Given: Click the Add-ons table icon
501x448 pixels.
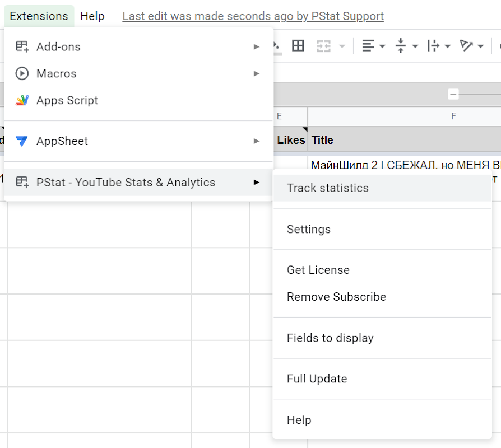Looking at the screenshot, I should tap(22, 46).
